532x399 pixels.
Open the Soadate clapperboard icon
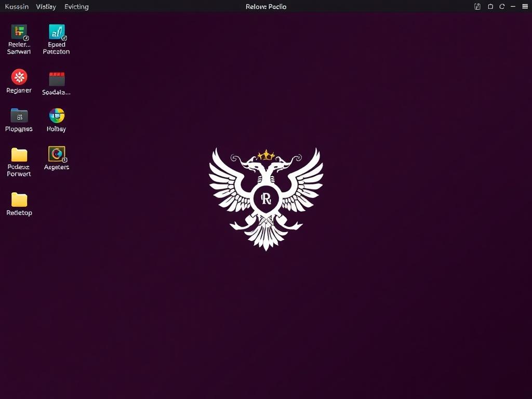pyautogui.click(x=57, y=79)
